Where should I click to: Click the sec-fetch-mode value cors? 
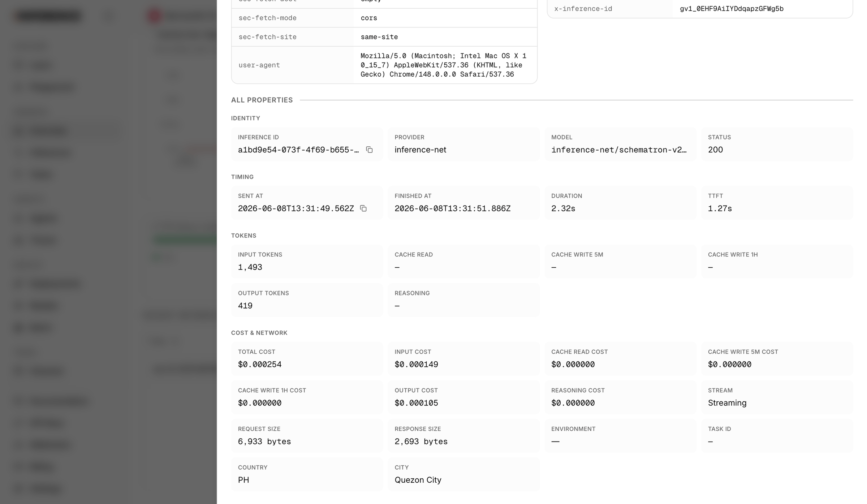click(x=368, y=18)
